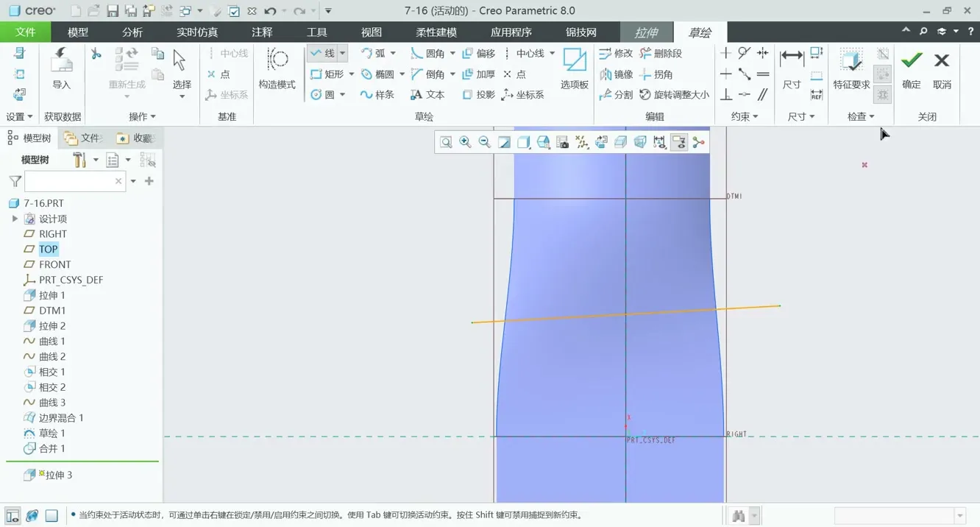Toggle 构造模式 (Construction Mode)

[x=277, y=68]
